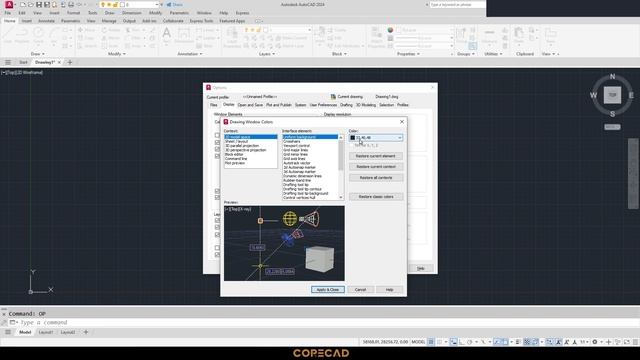
Task: Click the file tabs hamburger menu beside Start
Action: 8,62
